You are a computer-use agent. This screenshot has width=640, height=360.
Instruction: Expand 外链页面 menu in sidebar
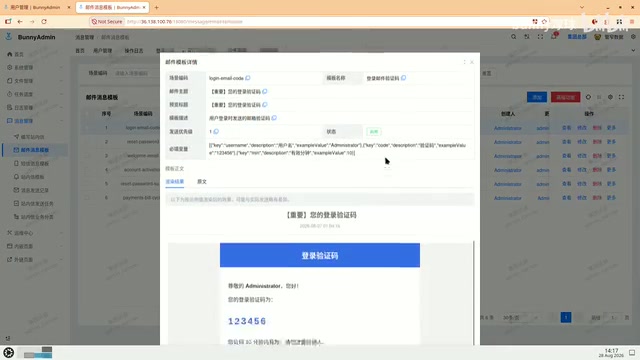pyautogui.click(x=35, y=260)
